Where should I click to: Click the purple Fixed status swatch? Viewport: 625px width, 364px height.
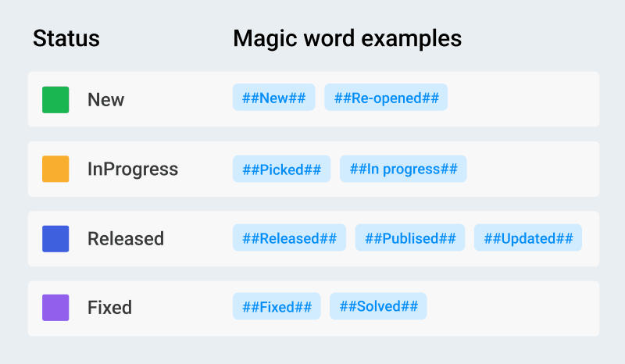(55, 308)
